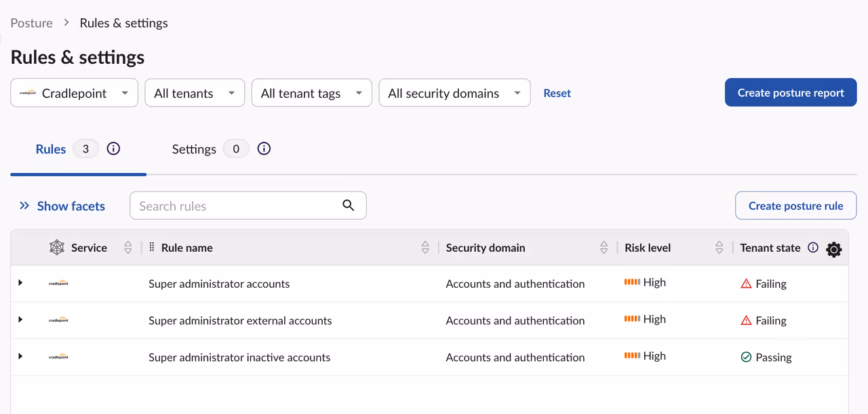
Task: Click the Create posture report button
Action: click(791, 93)
